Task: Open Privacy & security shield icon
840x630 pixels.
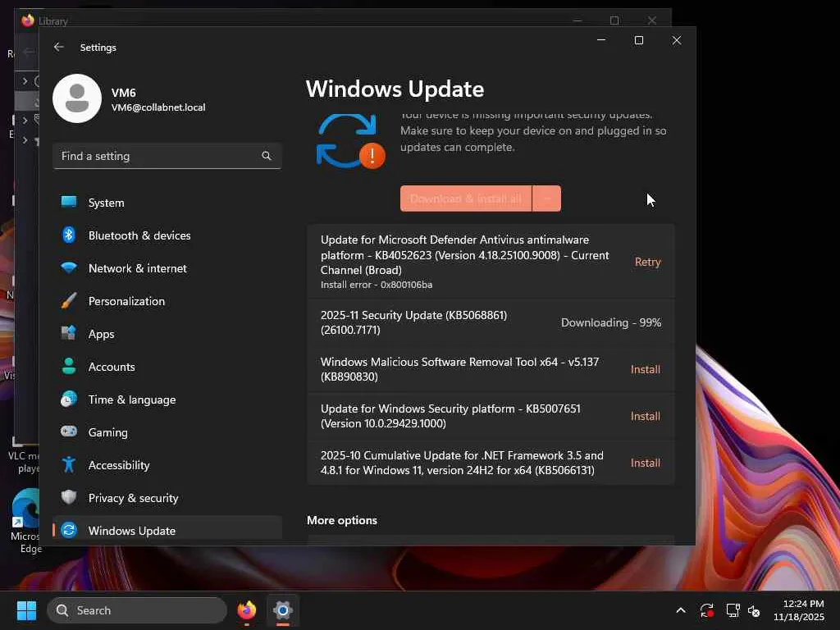Action: [69, 497]
